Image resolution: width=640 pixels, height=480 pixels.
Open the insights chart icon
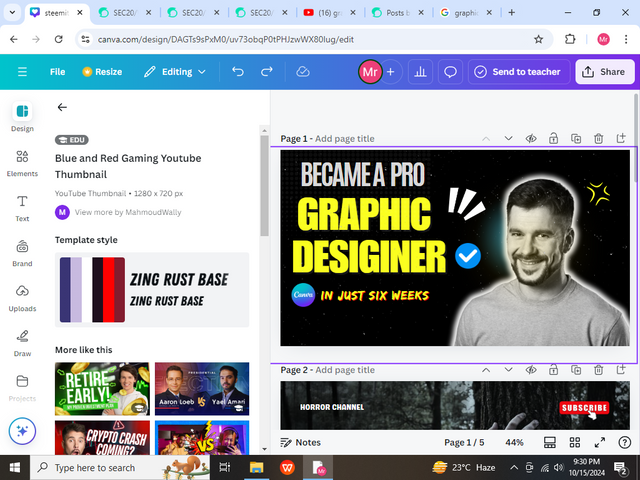(420, 72)
